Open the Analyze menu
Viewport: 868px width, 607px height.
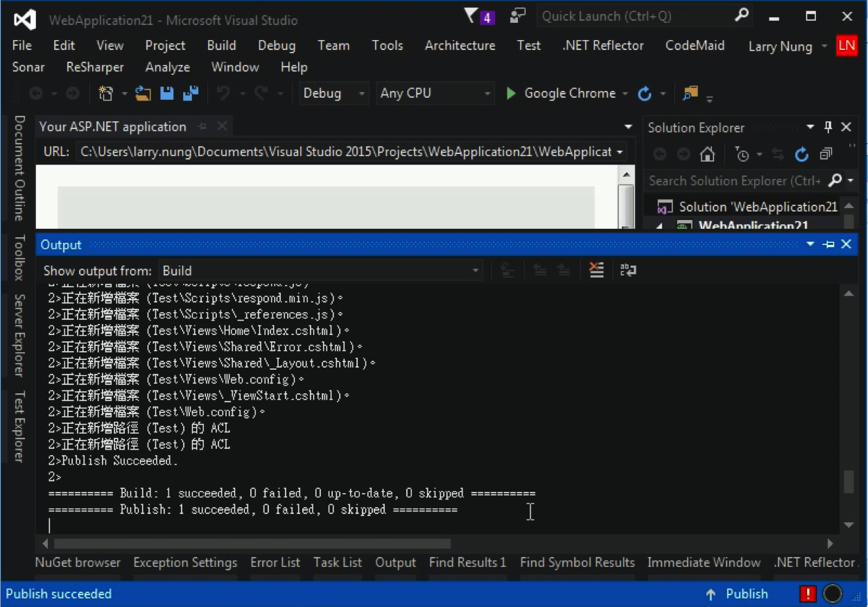point(168,67)
